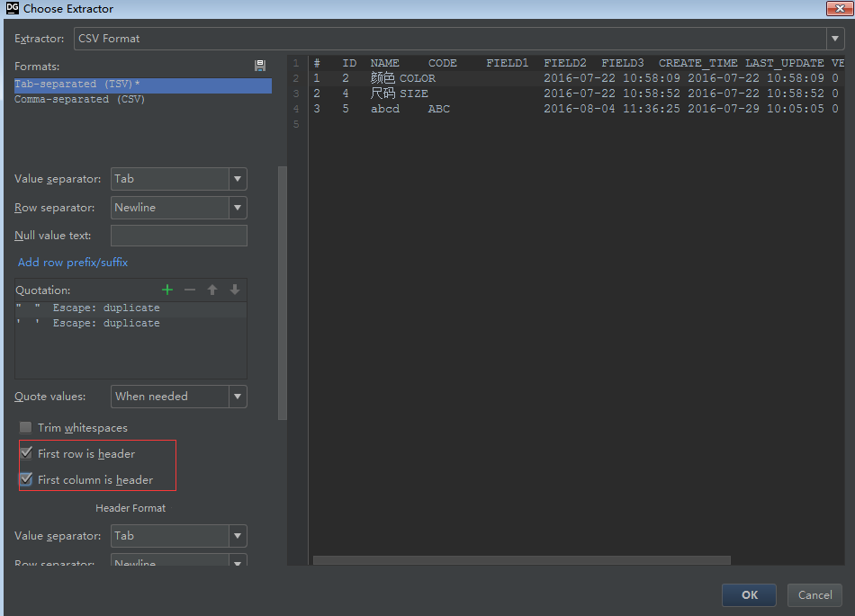The height and width of the screenshot is (616, 855).
Task: Enable the Trim whitespaces option
Action: [x=25, y=427]
